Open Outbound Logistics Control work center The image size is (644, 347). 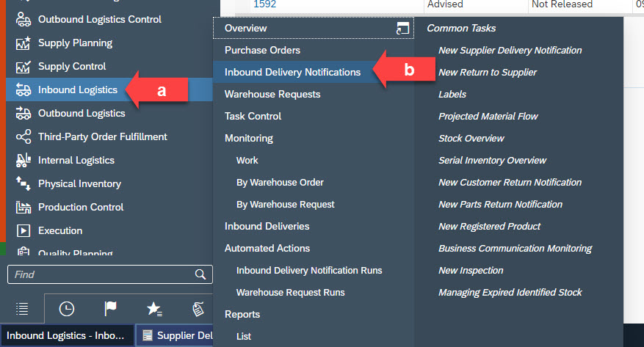[x=100, y=19]
